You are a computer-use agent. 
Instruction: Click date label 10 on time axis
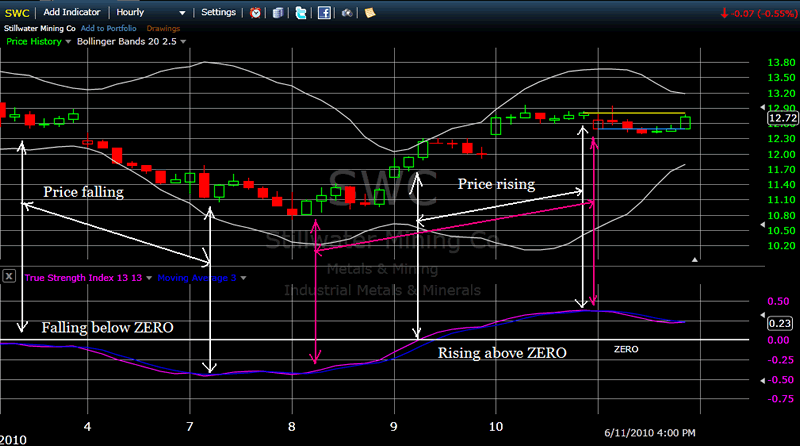[x=496, y=427]
